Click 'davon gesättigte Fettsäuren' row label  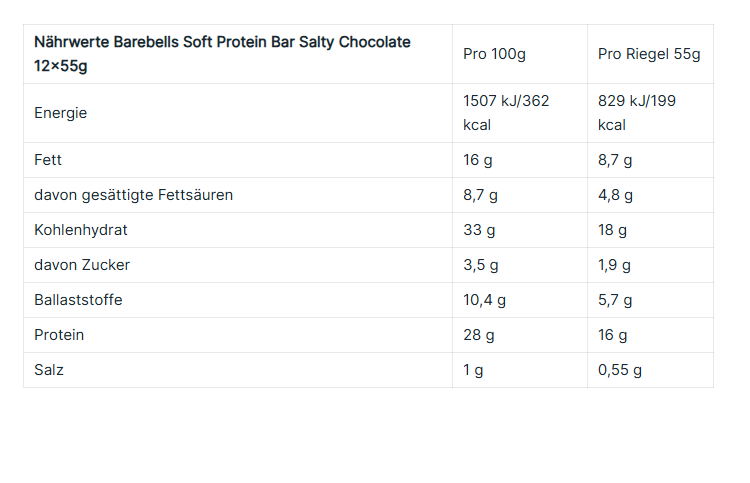(133, 195)
